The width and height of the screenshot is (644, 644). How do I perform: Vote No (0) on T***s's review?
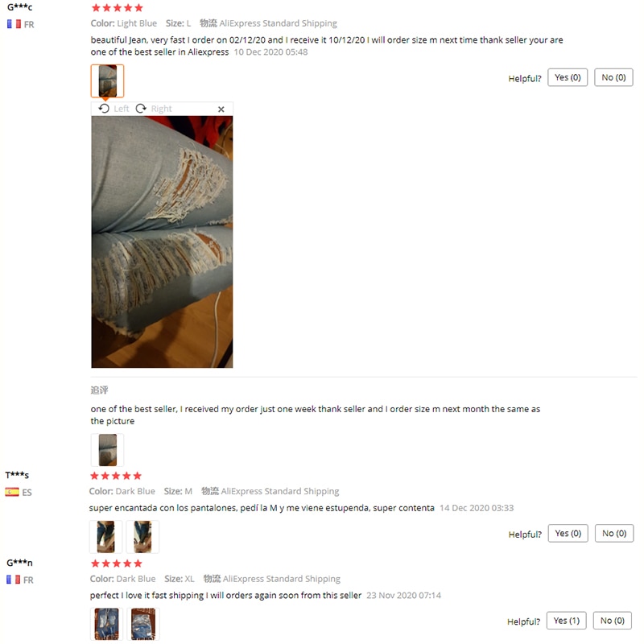614,533
